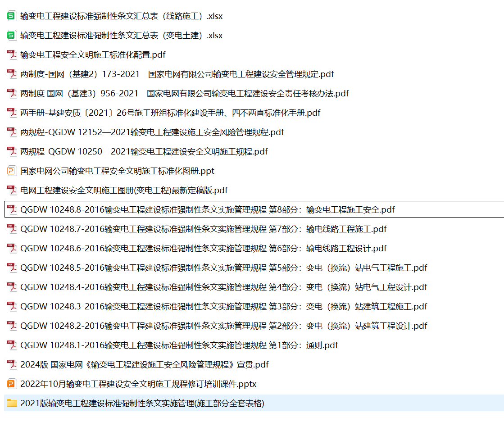Click PDF icon of QGDW 10248.6-2016

tap(12, 248)
